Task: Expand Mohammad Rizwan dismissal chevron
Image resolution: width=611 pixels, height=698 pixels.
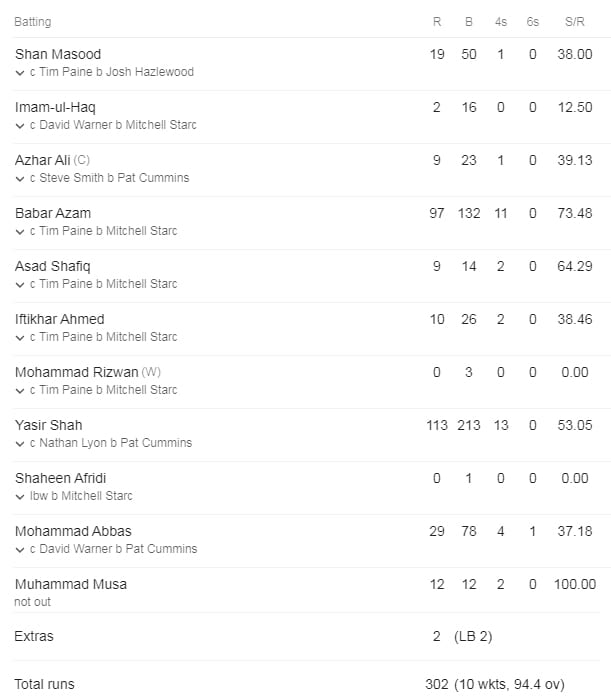Action: click(20, 390)
